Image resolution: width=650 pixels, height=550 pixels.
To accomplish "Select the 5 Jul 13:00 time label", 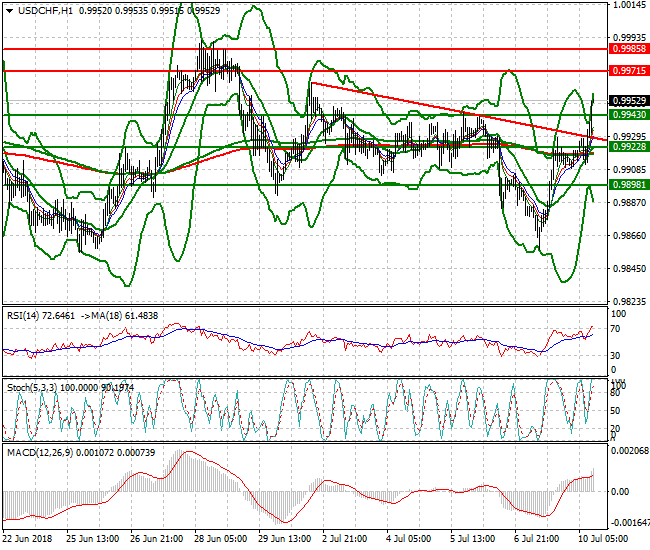I will point(472,539).
